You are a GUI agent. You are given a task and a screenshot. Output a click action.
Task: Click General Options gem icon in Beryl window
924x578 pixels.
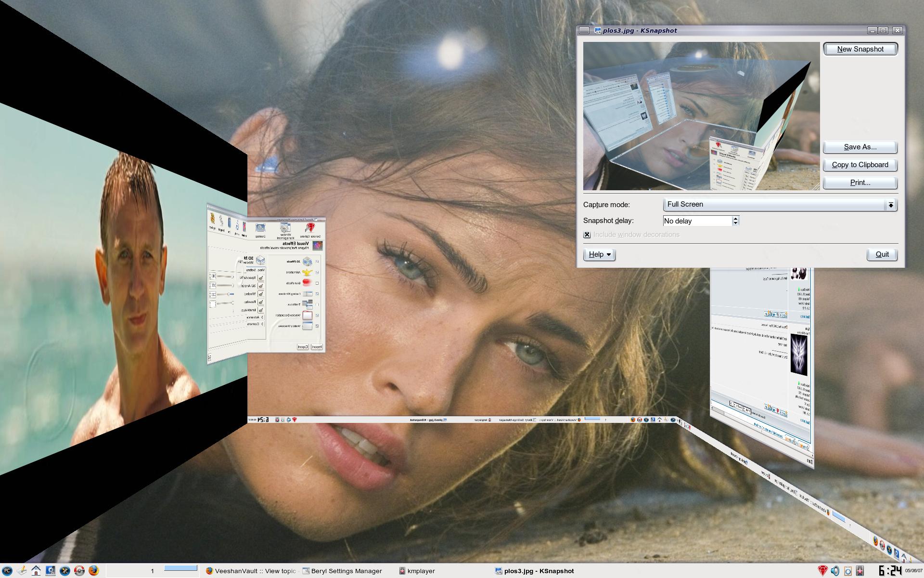(x=310, y=227)
